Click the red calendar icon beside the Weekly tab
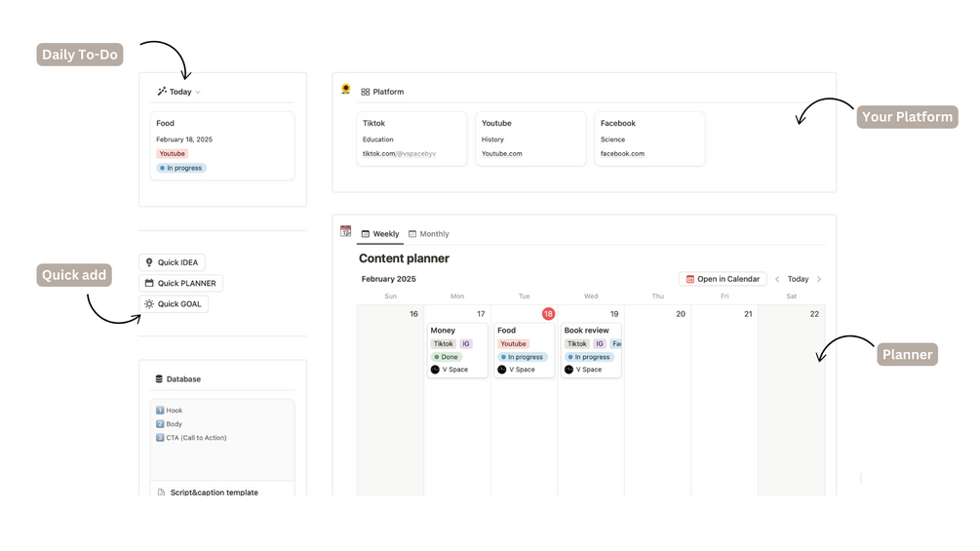This screenshot has height=551, width=980. 345,231
